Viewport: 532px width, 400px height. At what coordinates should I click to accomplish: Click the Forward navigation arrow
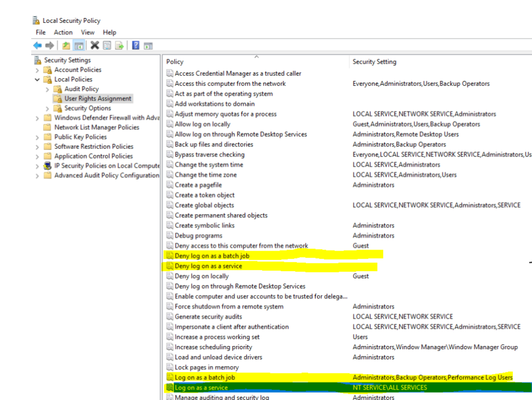pos(49,45)
